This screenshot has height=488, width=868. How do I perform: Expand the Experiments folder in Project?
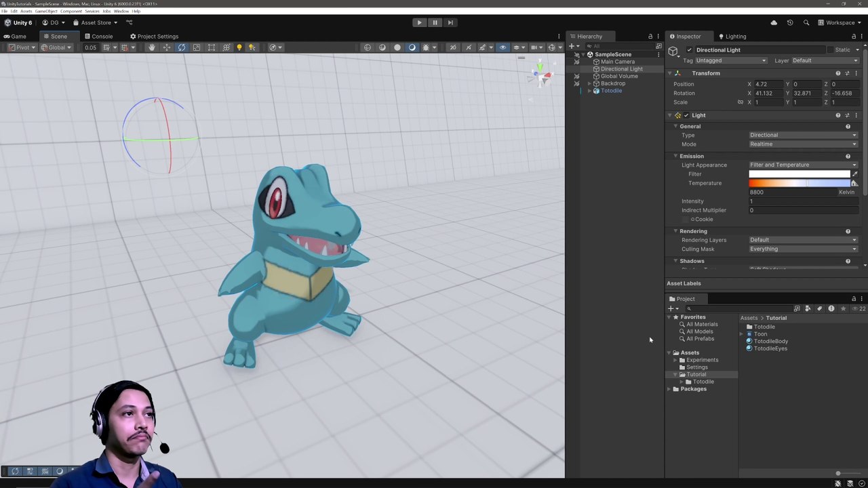[x=675, y=360]
